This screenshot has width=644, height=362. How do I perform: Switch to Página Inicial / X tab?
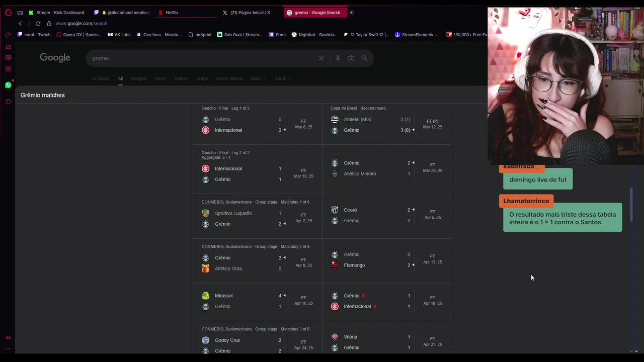pyautogui.click(x=250, y=13)
